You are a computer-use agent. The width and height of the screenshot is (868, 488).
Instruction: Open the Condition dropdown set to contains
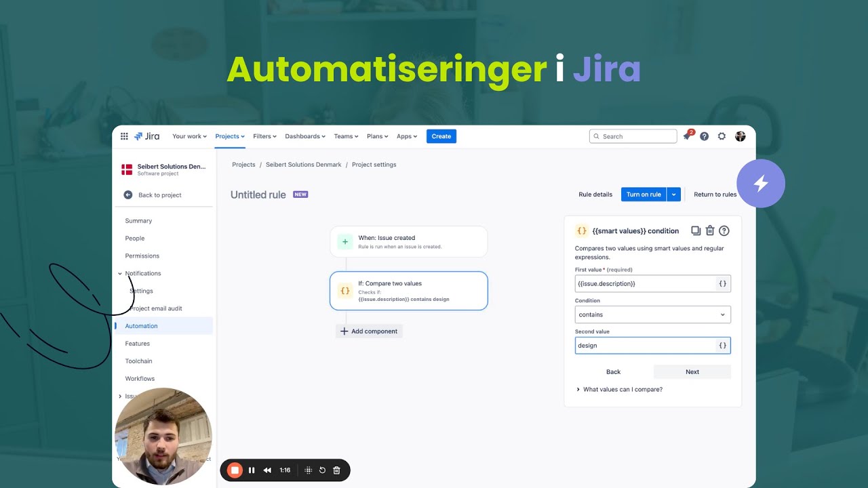pyautogui.click(x=652, y=314)
